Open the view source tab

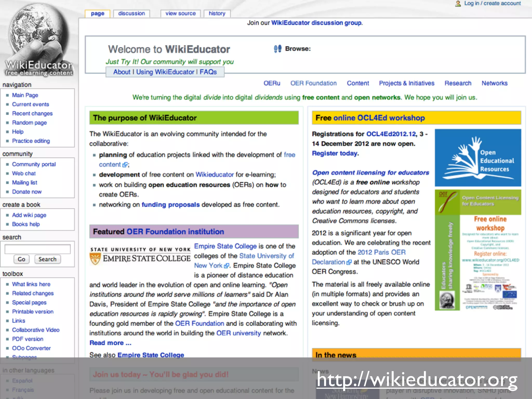click(x=181, y=14)
